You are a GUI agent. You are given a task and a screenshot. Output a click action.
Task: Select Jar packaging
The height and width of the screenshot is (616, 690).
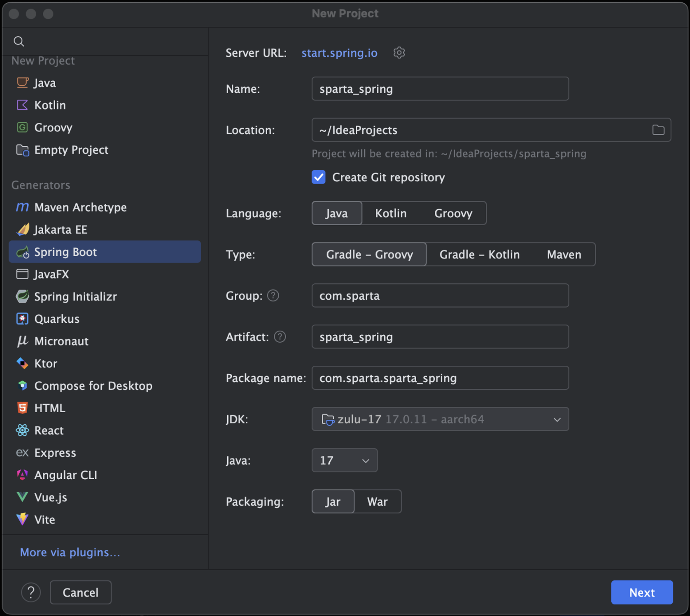tap(333, 502)
